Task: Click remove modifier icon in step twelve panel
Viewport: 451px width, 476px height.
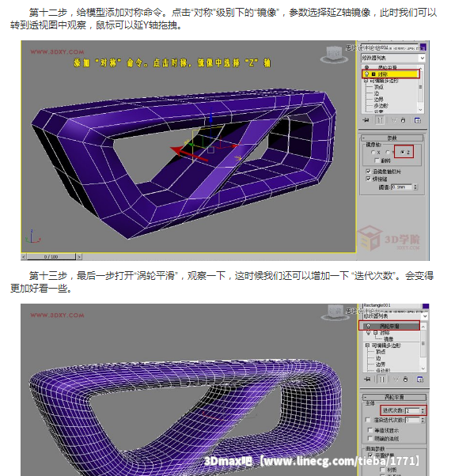Action: (x=403, y=120)
